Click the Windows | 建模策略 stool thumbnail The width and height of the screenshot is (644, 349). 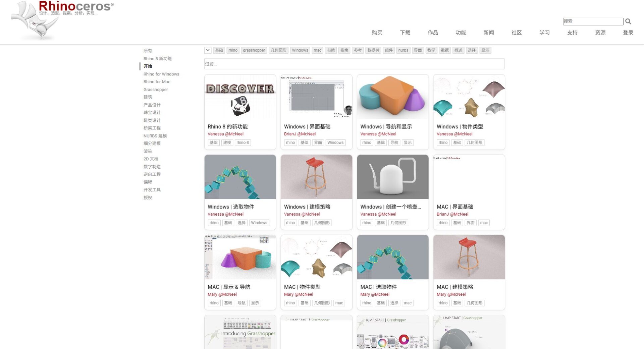316,177
